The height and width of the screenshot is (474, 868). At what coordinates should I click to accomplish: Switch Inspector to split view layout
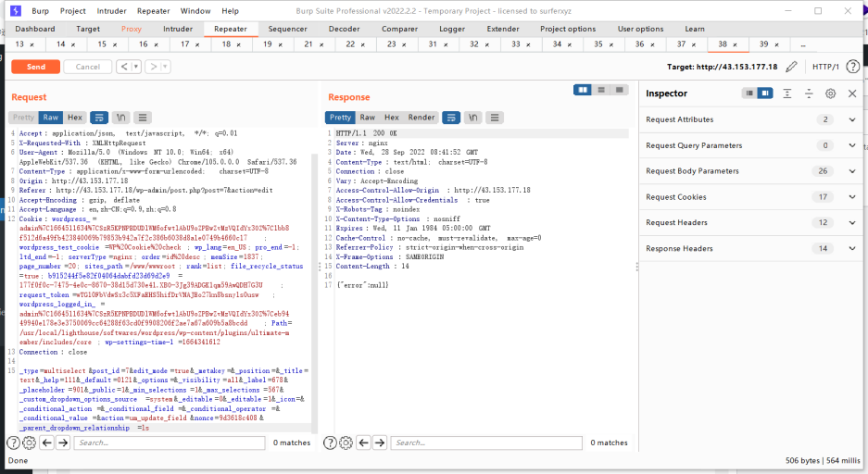pyautogui.click(x=765, y=94)
